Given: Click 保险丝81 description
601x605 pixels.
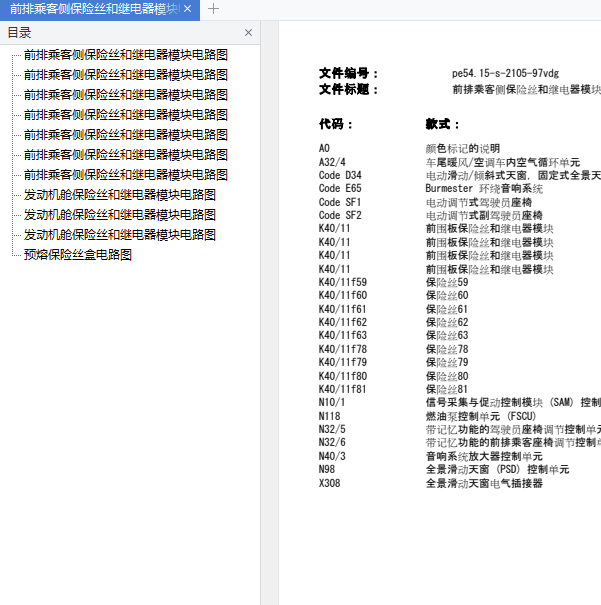Looking at the screenshot, I should [x=447, y=390].
